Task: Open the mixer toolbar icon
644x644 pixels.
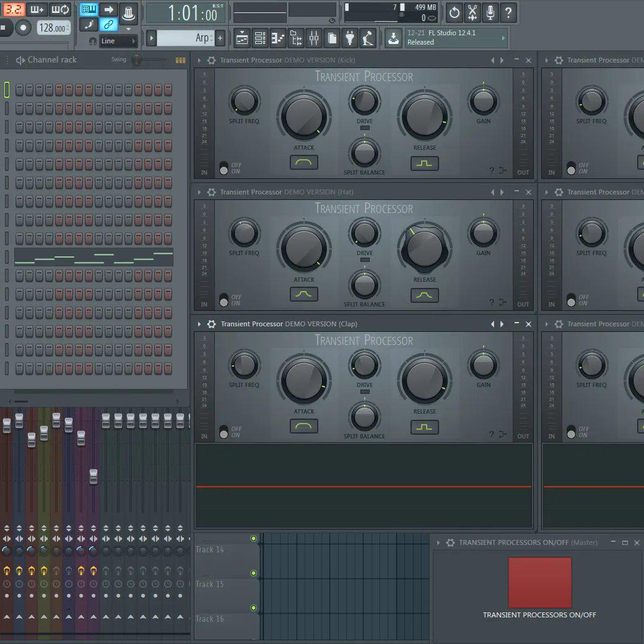Action: [x=314, y=38]
